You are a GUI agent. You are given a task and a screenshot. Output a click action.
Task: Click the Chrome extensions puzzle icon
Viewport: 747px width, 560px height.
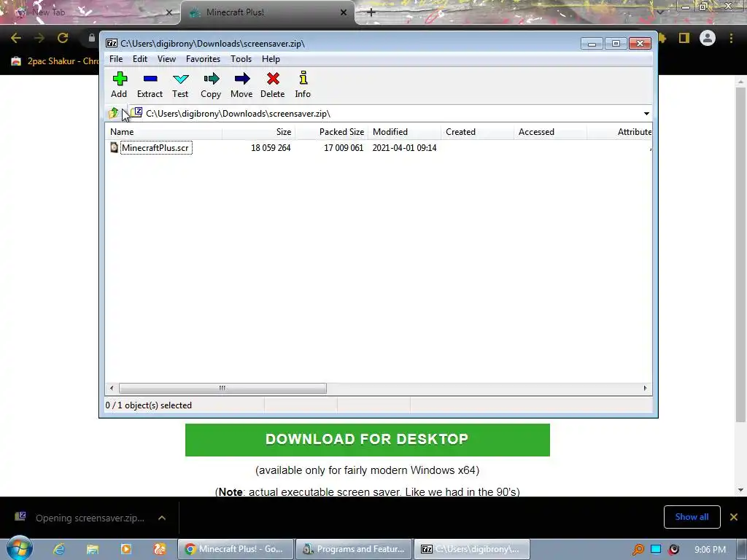(662, 38)
